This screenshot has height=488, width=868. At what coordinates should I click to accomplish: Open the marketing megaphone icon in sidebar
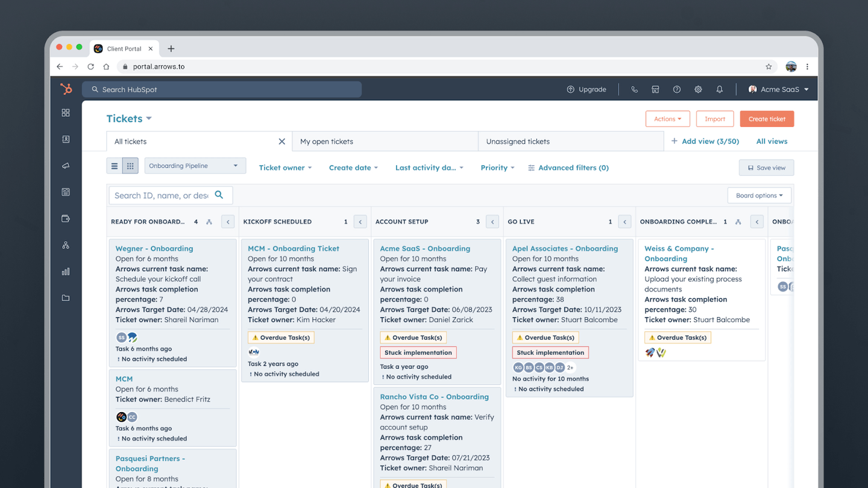pyautogui.click(x=66, y=166)
